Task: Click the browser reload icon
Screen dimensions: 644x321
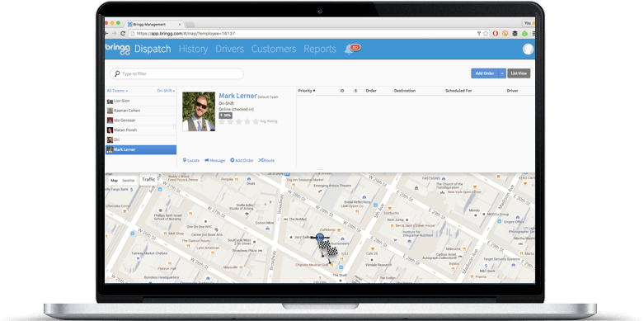Action: click(x=123, y=33)
